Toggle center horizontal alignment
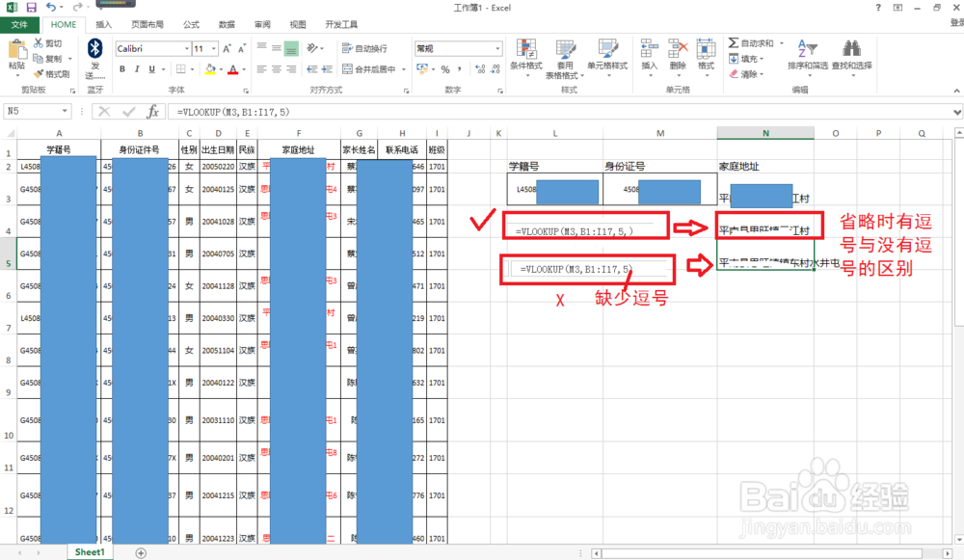This screenshot has width=964, height=560. (277, 68)
